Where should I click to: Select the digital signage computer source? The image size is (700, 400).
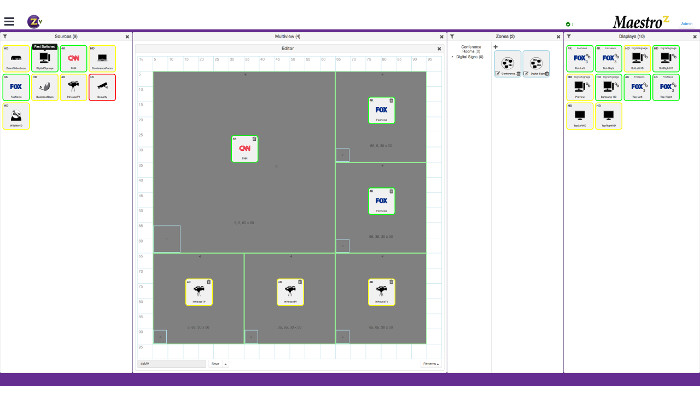pyautogui.click(x=45, y=58)
